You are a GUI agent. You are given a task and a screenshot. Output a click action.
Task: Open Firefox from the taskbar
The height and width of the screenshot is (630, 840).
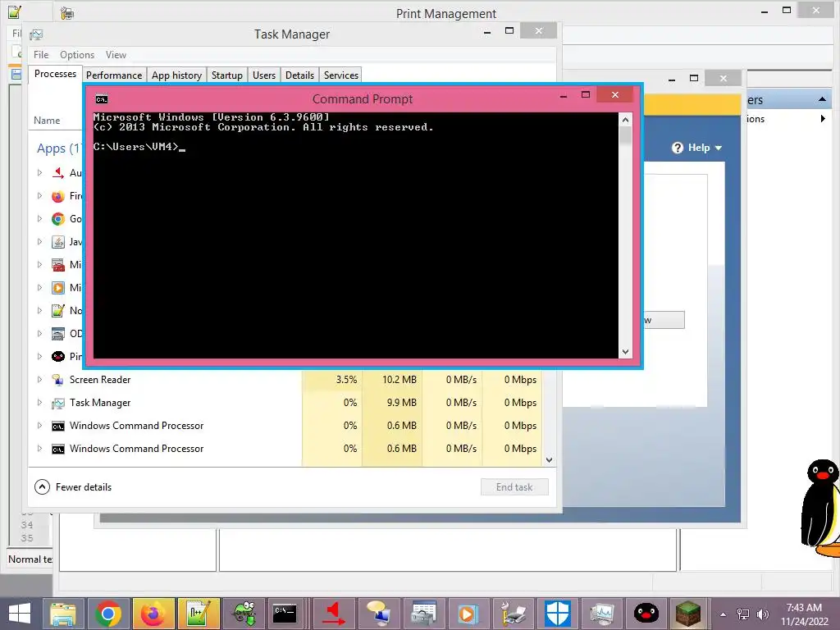[153, 614]
